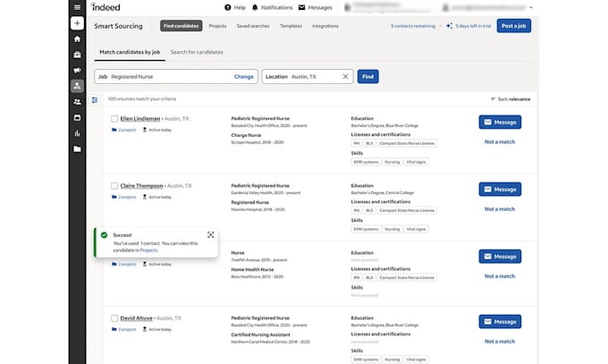608x364 pixels.
Task: Click the 100 resumes match your criteria text
Action: point(142,99)
